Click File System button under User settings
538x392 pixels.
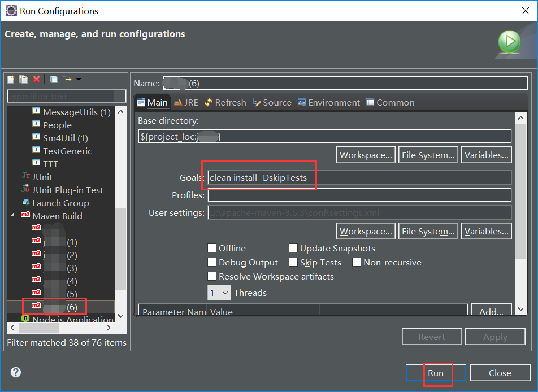point(428,232)
